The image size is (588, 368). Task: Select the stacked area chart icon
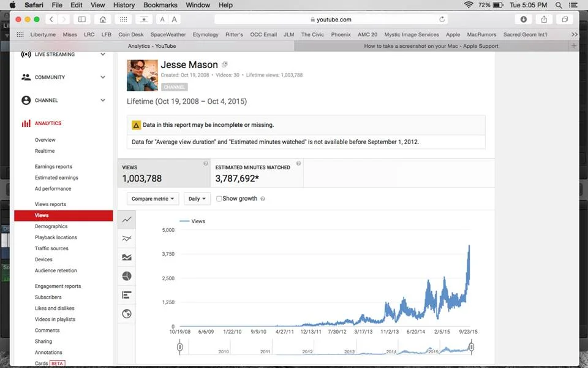[127, 257]
